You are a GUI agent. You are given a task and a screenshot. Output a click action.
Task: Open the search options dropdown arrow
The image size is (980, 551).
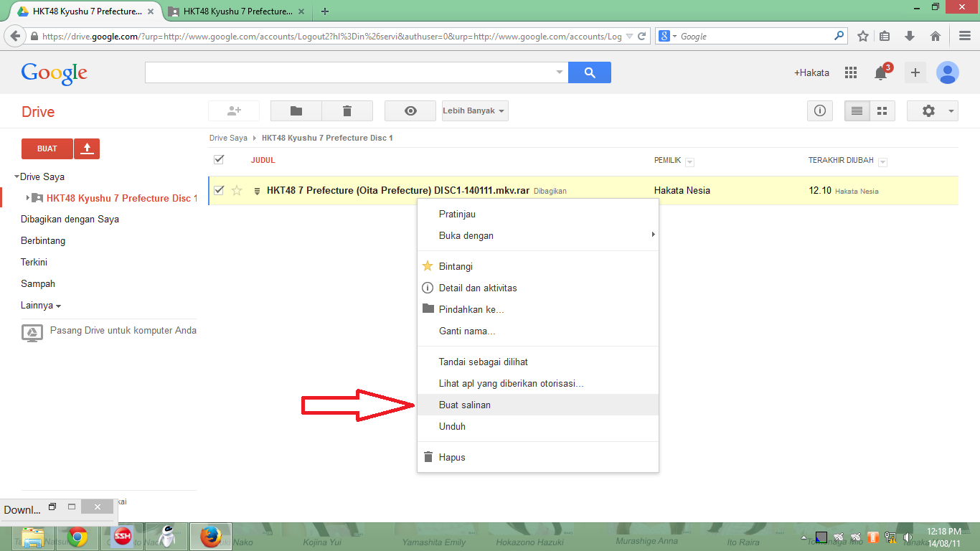coord(560,72)
